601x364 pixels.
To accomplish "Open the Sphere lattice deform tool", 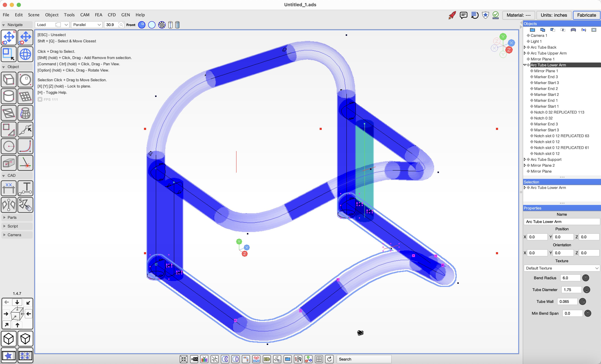I will tap(25, 113).
